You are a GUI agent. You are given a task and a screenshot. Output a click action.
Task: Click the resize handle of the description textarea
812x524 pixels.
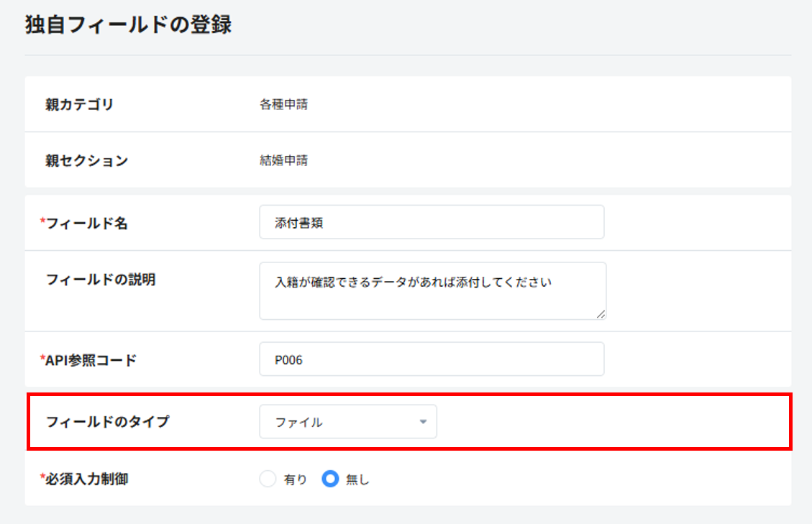point(601,314)
